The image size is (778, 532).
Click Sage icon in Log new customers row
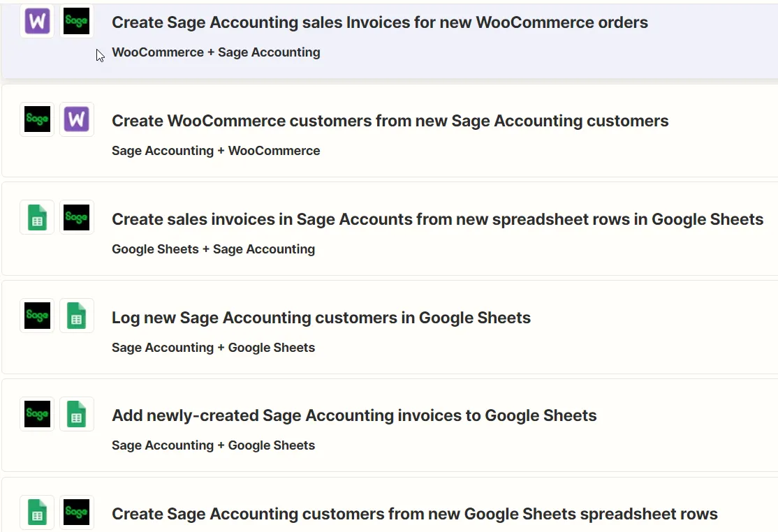(x=37, y=316)
